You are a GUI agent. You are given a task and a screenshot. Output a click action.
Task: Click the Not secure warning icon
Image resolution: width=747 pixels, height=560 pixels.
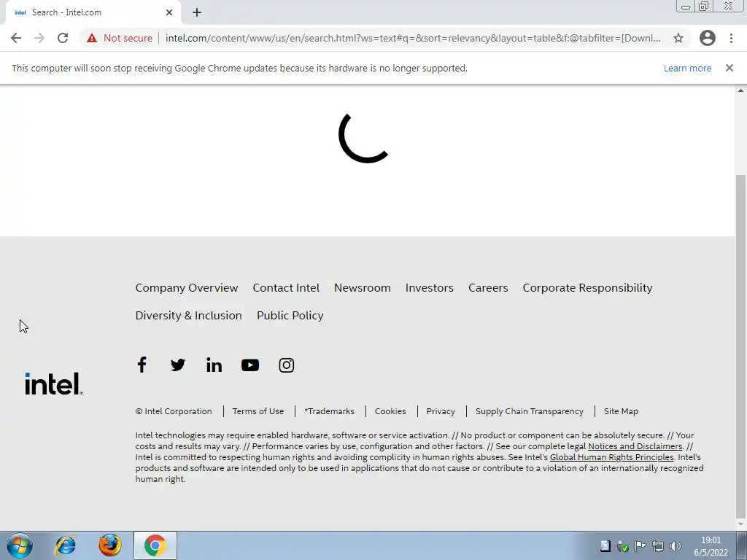(x=92, y=38)
